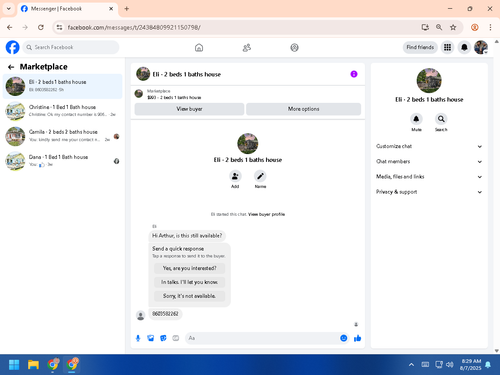Bookmark this page with star icon
Screen dimensions: 500x375
point(453,27)
